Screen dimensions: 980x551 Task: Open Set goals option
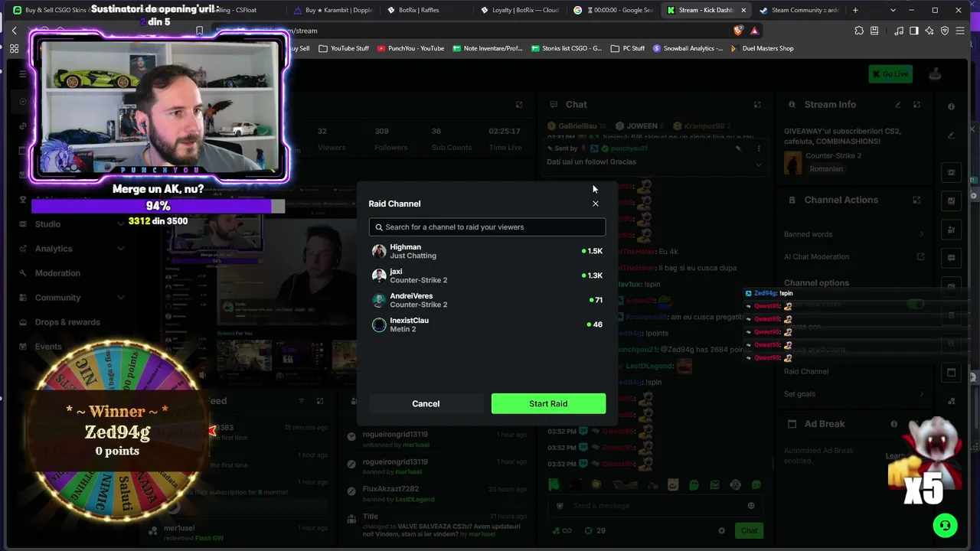click(854, 394)
